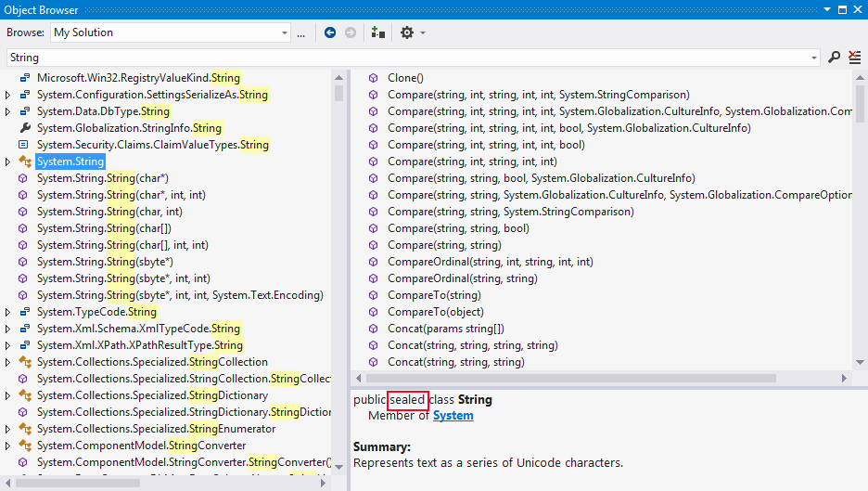Click the members pane scroll right arrow
This screenshot has height=491, width=868.
point(844,378)
